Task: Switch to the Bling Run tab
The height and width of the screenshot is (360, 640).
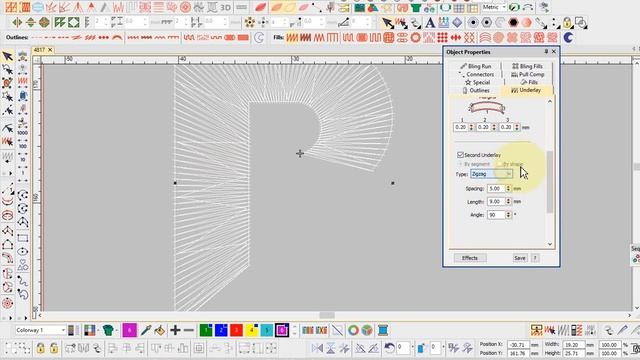Action: tap(476, 66)
